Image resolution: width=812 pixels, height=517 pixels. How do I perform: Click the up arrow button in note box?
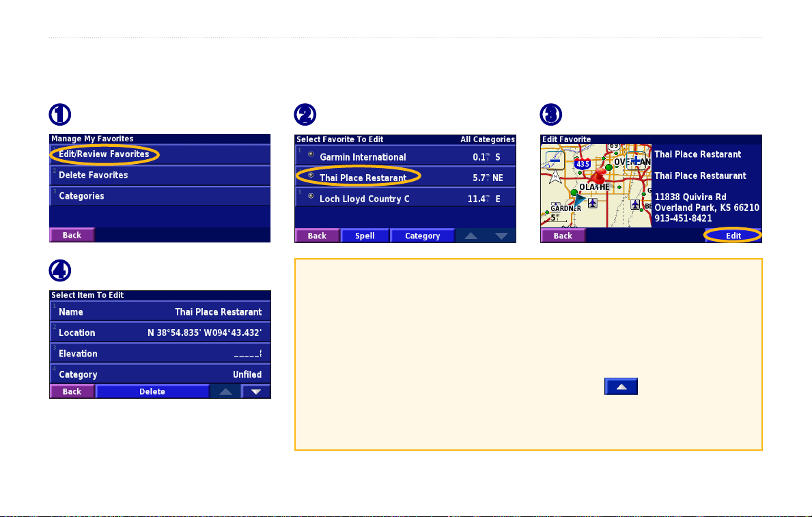pyautogui.click(x=621, y=387)
